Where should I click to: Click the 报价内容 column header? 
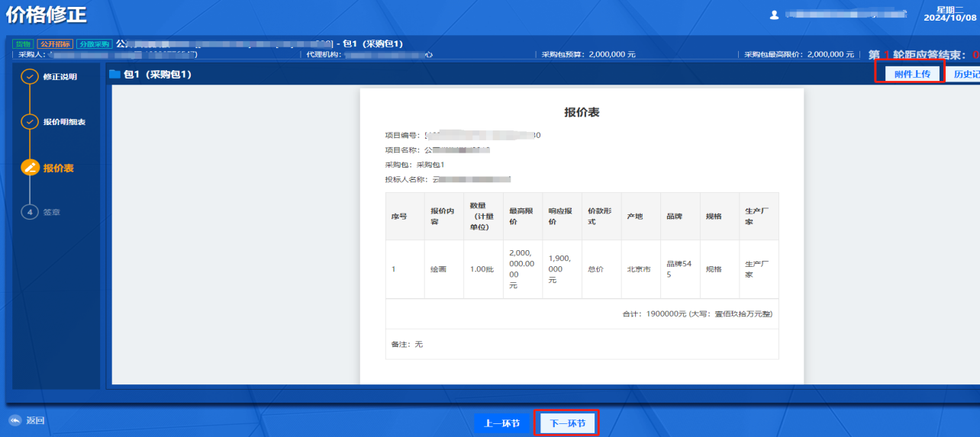443,217
